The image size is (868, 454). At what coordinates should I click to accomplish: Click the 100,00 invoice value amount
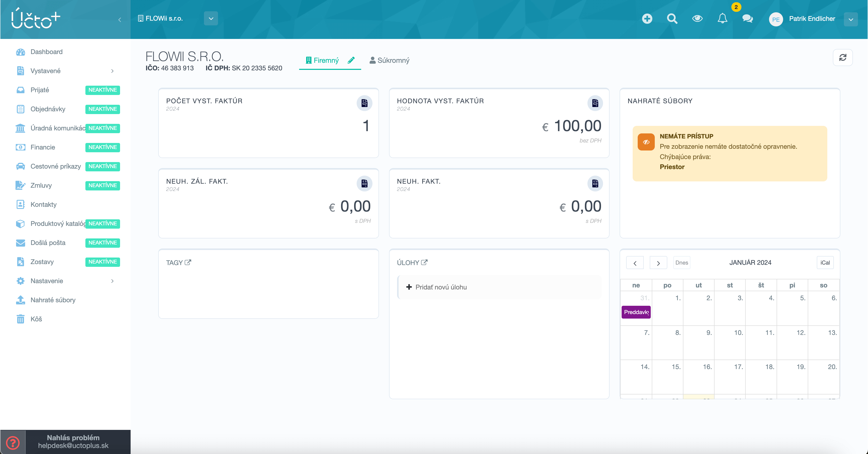[578, 126]
